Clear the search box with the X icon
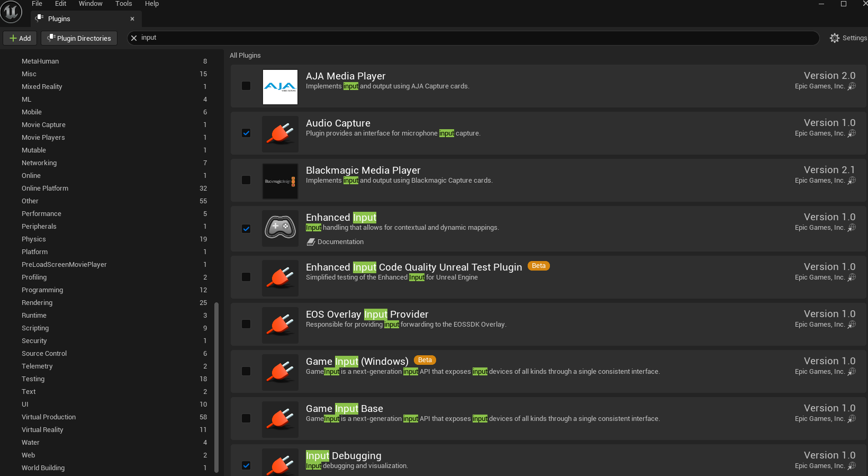868x476 pixels. tap(134, 38)
